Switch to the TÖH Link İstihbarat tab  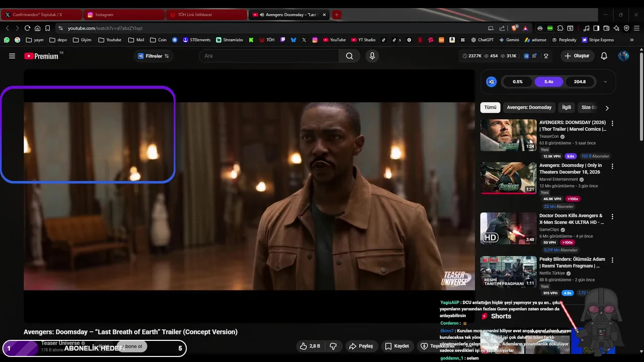pyautogui.click(x=206, y=15)
